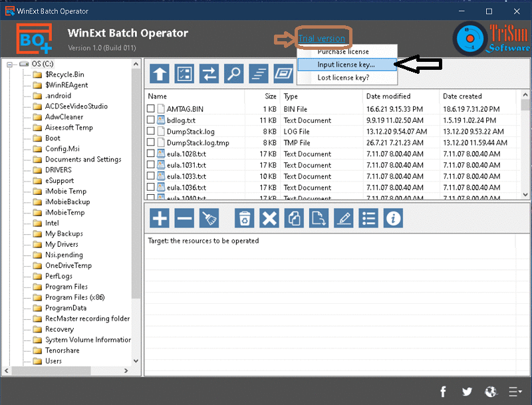Tick the checkbox for eula.1028.txt
The image size is (532, 405).
[x=150, y=153]
